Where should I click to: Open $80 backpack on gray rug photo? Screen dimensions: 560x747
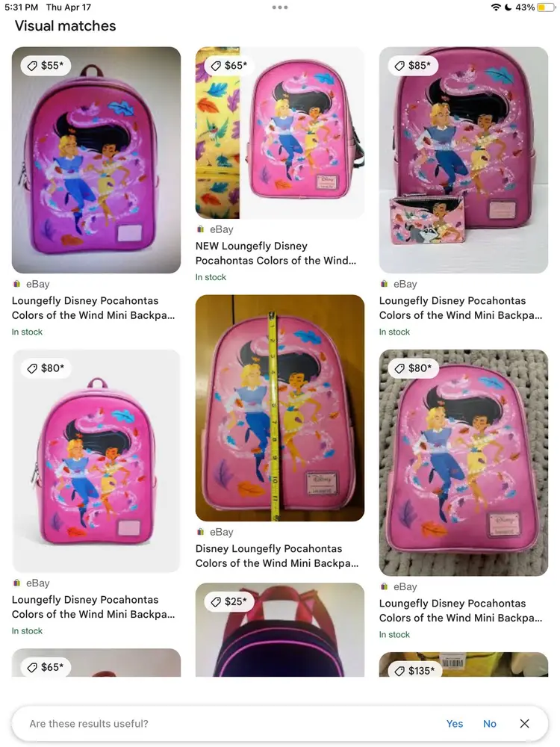(x=464, y=462)
